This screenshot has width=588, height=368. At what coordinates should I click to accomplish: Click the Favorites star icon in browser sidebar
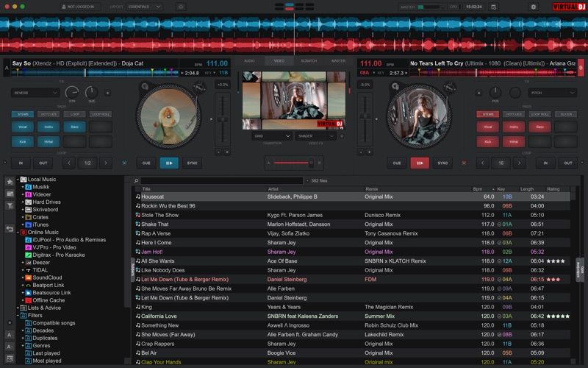click(x=10, y=182)
